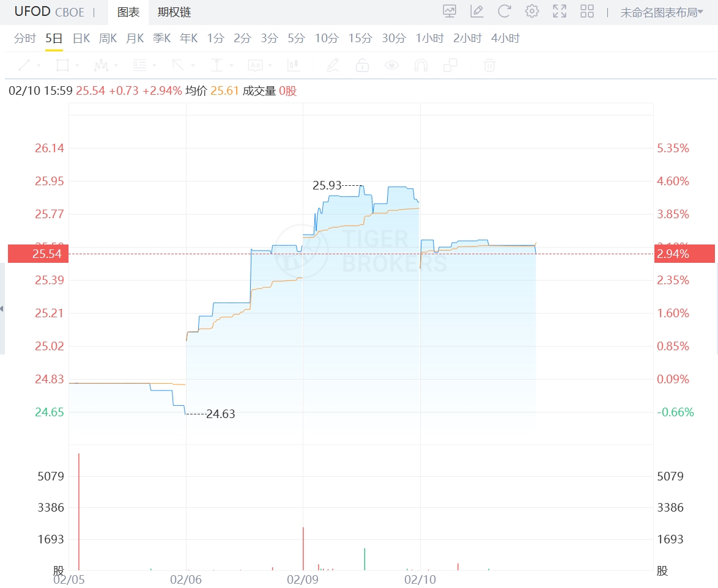
Task: Expand the rectangle tool dropdown arrow
Action: pyautogui.click(x=78, y=66)
